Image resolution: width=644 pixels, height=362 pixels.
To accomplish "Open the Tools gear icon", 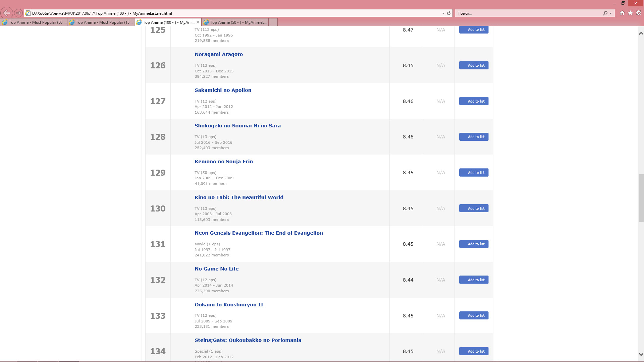I will 639,13.
